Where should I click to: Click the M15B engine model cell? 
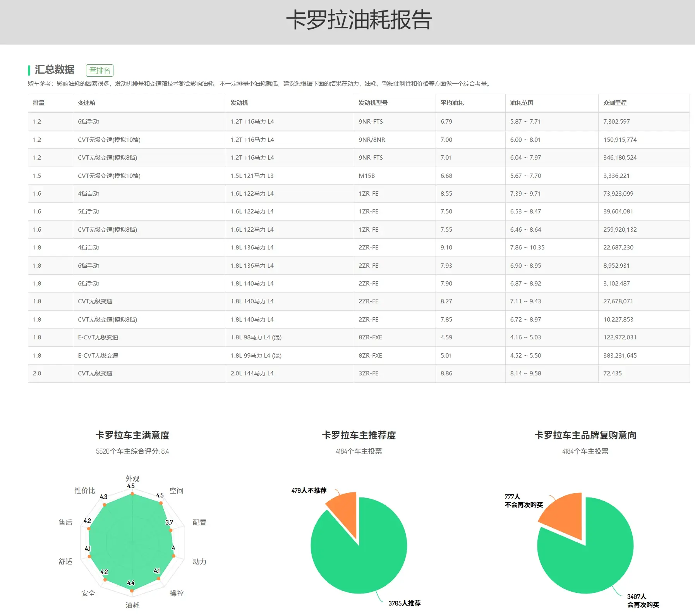[x=367, y=176]
